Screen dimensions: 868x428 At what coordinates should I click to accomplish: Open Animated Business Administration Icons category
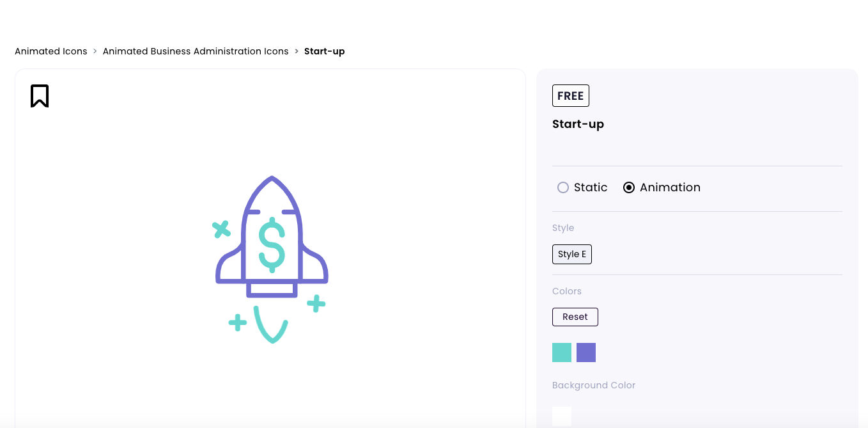[196, 51]
